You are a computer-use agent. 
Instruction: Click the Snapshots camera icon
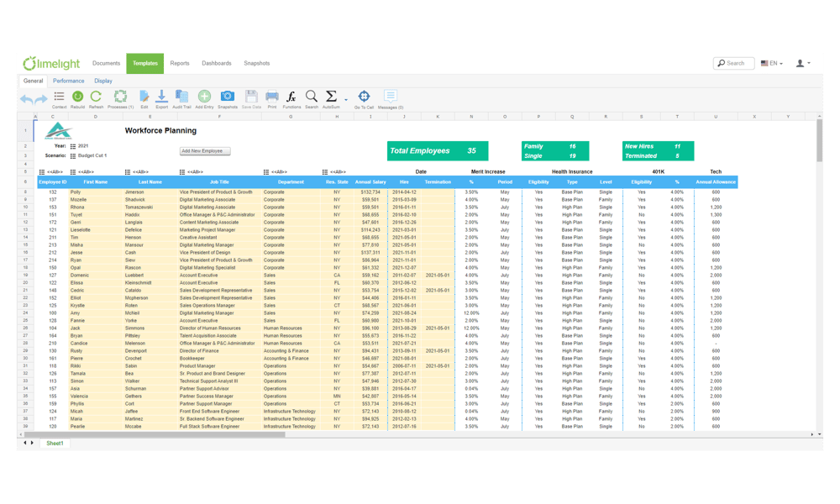coord(227,97)
